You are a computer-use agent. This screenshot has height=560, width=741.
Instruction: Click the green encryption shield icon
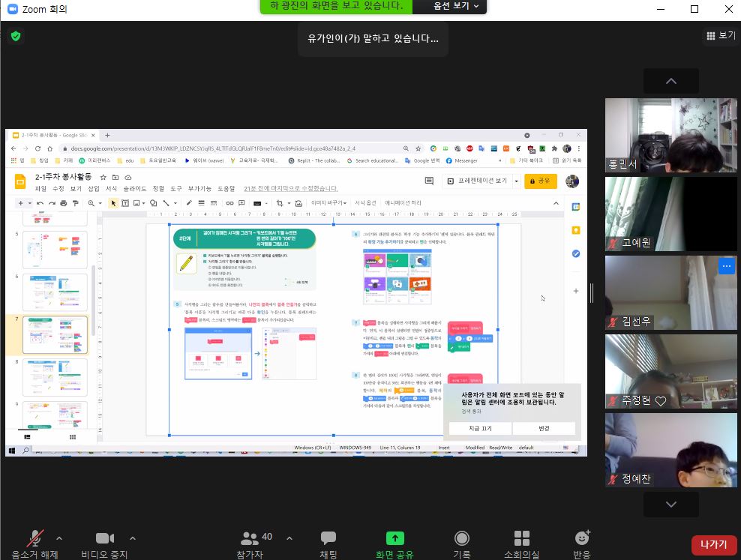coord(15,36)
